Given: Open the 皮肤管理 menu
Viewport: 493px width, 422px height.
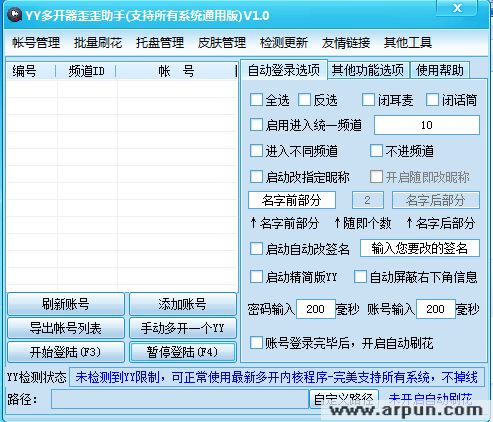Looking at the screenshot, I should pos(222,43).
